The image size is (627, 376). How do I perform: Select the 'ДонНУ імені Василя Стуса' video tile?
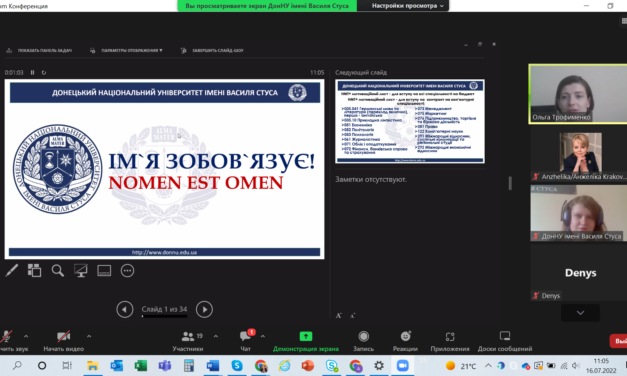(579, 213)
